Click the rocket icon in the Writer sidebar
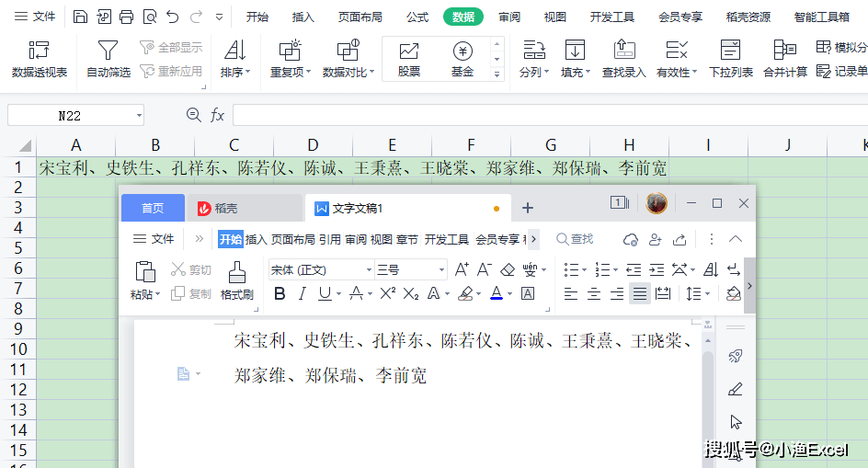The image size is (868, 468). coord(736,356)
